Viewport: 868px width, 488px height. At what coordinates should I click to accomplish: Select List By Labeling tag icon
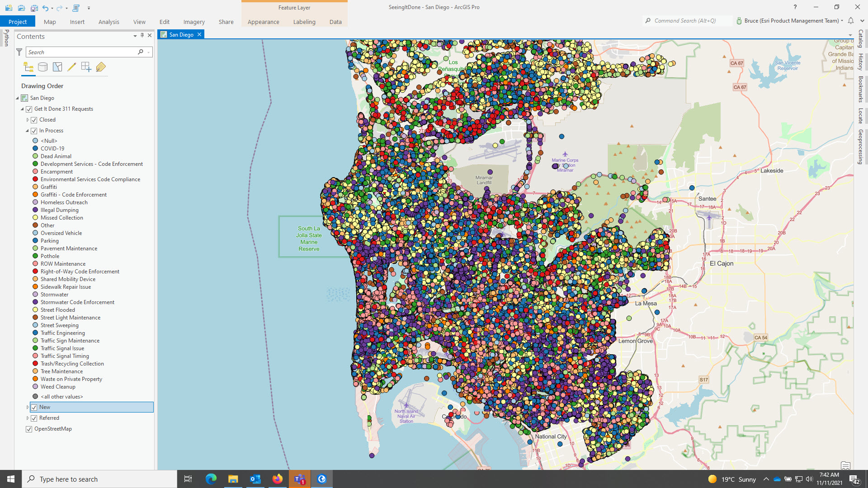[x=101, y=67]
